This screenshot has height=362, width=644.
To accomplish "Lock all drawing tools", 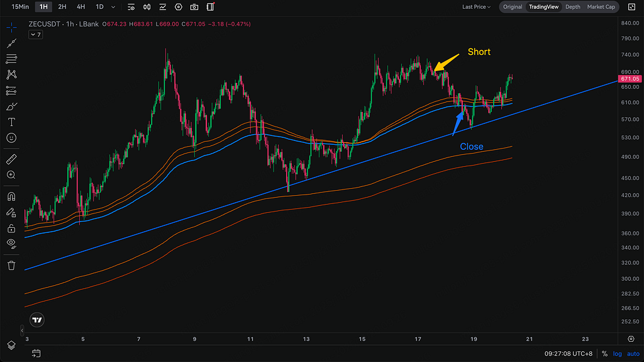I will coord(11,229).
